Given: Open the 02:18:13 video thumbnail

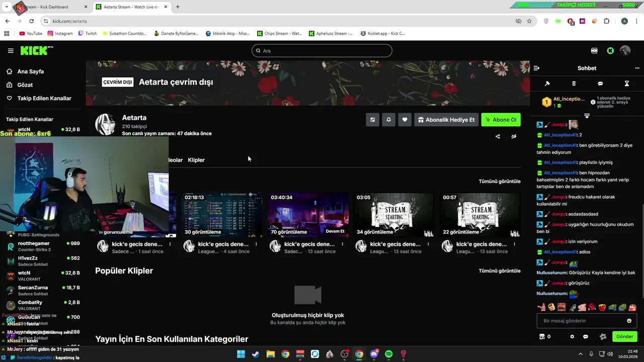Looking at the screenshot, I should click(222, 215).
